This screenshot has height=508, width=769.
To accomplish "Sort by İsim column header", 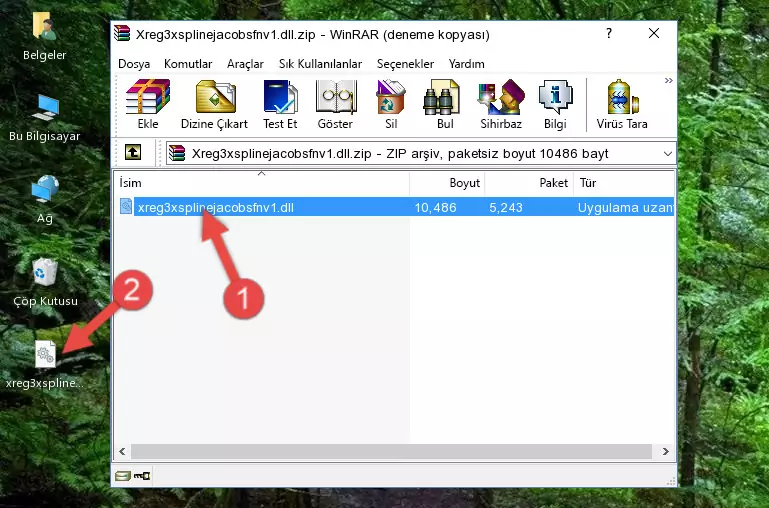I will click(262, 183).
